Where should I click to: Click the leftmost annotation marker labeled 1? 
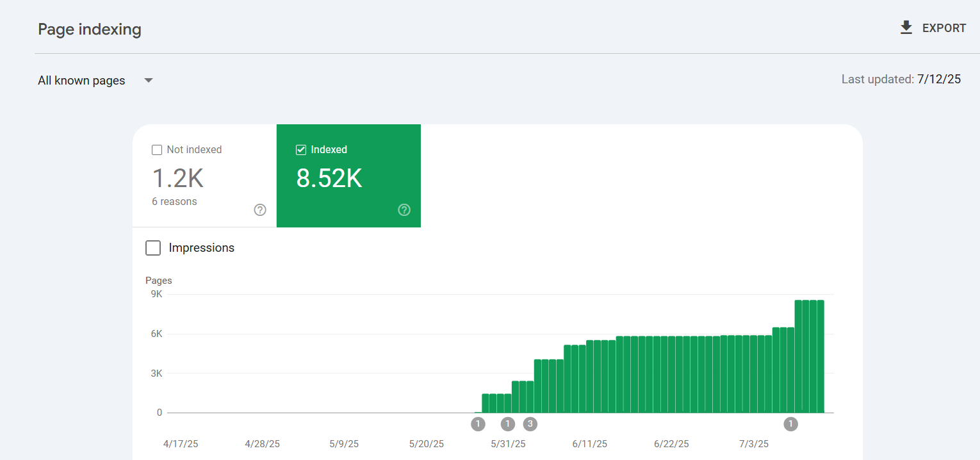coord(478,423)
